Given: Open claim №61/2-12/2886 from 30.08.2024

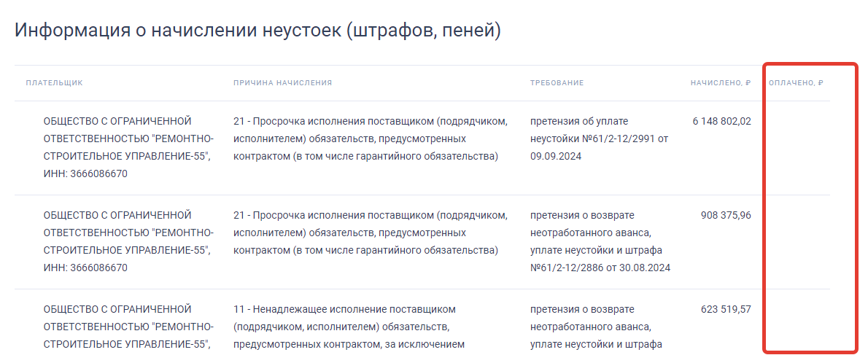Looking at the screenshot, I should tap(599, 241).
